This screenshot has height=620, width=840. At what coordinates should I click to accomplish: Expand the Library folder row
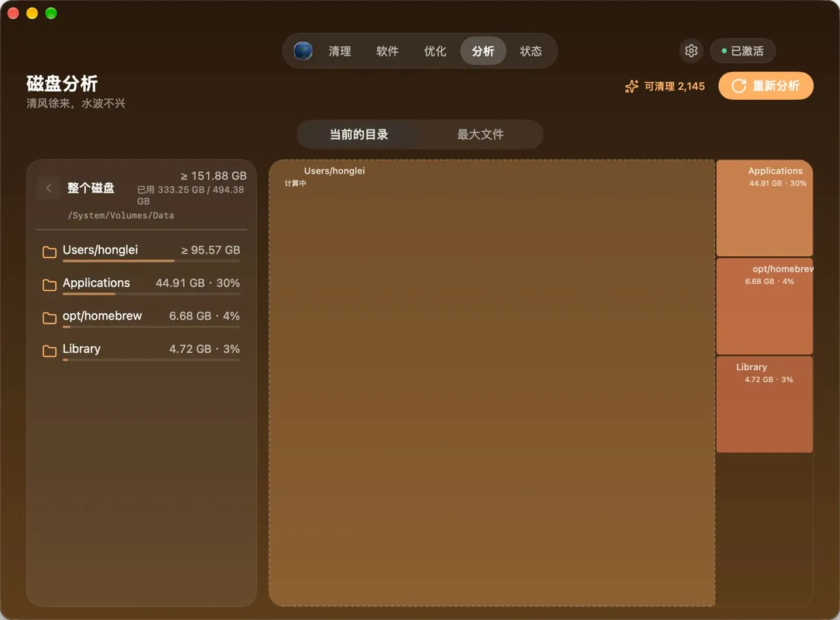[141, 350]
